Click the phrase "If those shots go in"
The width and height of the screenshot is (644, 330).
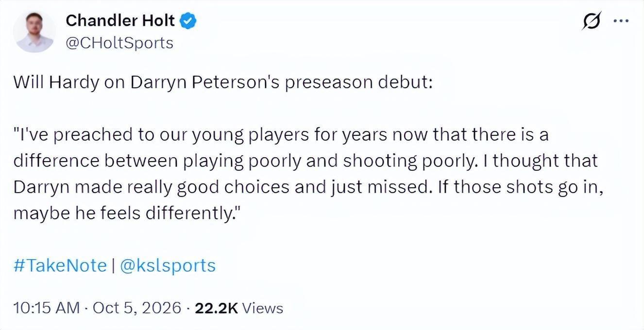click(521, 187)
